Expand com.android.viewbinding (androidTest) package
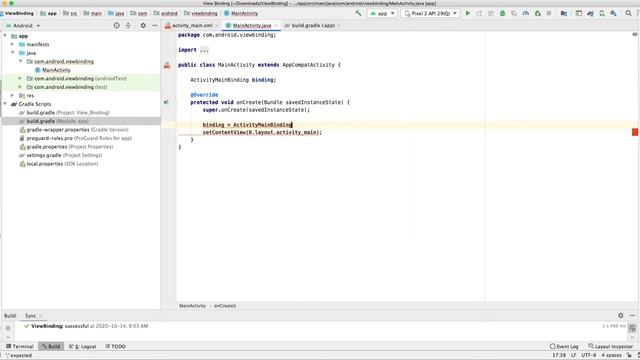Image resolution: width=640 pixels, height=360 pixels. 20,78
